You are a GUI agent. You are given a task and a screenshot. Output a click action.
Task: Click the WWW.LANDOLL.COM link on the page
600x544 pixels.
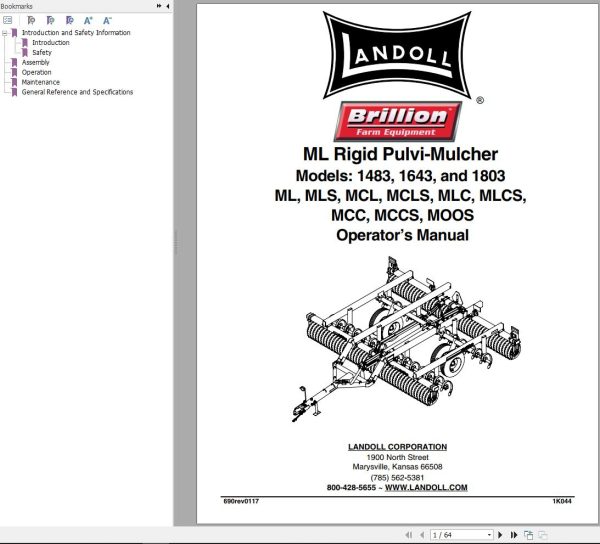point(426,487)
